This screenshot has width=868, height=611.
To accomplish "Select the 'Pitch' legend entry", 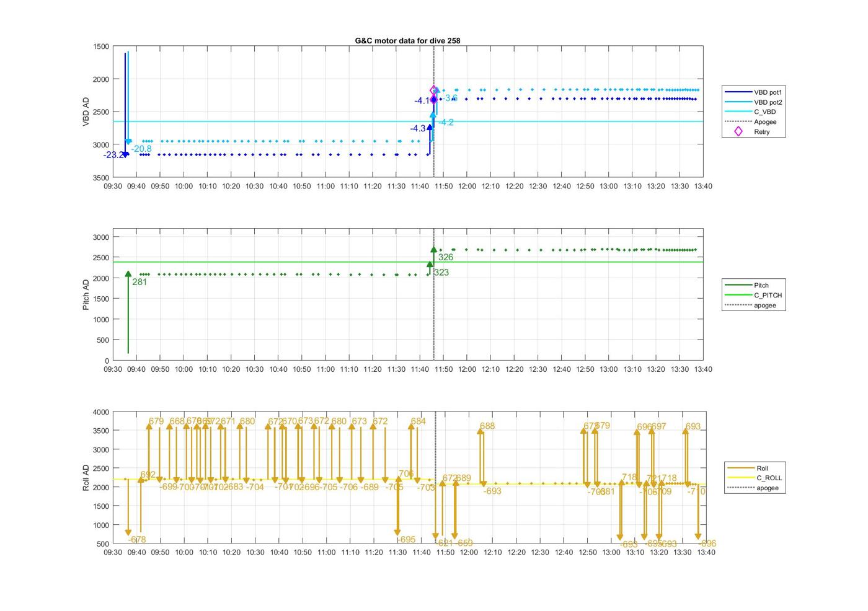I will [x=747, y=286].
